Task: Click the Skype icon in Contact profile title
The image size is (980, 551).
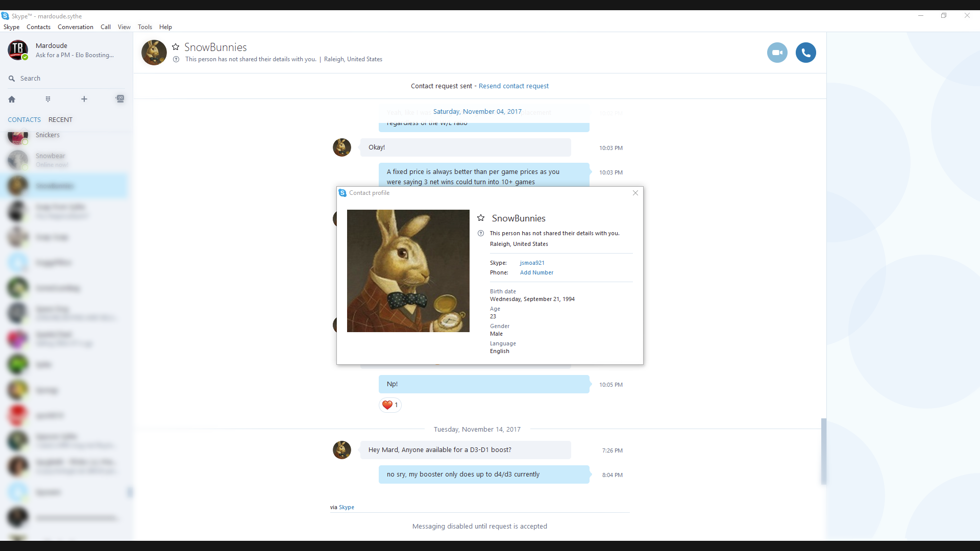Action: (342, 193)
